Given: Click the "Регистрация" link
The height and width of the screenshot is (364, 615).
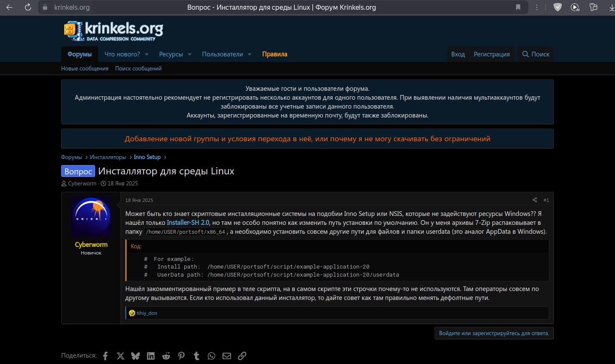Looking at the screenshot, I should pos(492,54).
